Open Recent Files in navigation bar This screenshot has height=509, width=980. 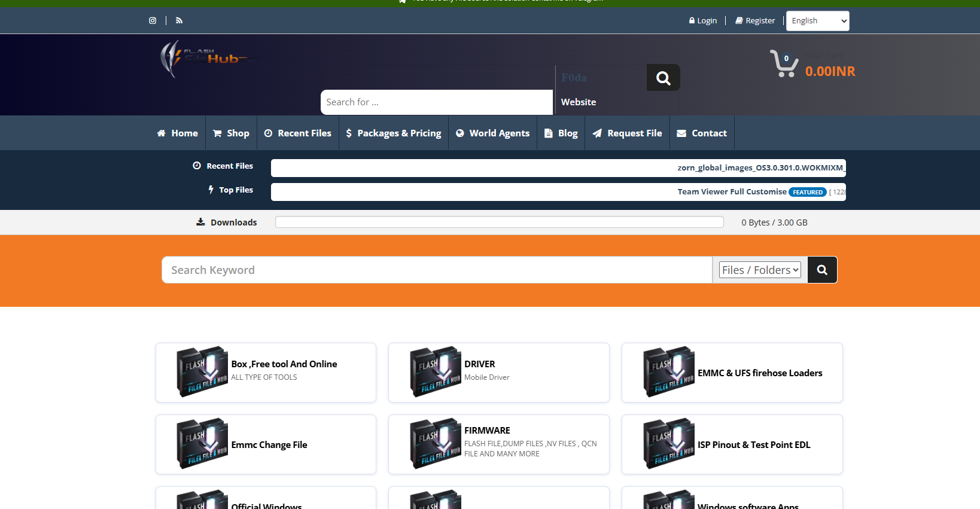tap(298, 133)
